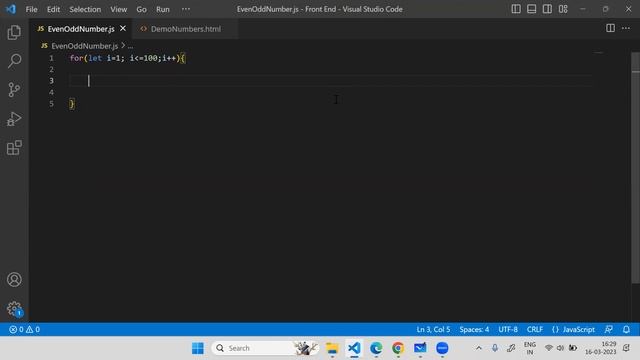The height and width of the screenshot is (360, 640).
Task: Open the Windows Start menu
Action: tap(198, 348)
